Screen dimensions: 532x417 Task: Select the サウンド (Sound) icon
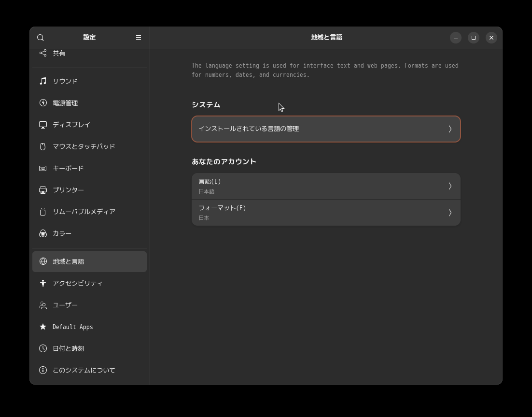[x=43, y=81]
